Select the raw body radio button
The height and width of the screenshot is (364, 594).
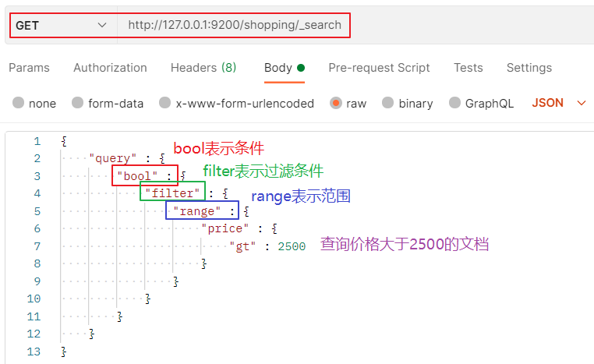[336, 103]
